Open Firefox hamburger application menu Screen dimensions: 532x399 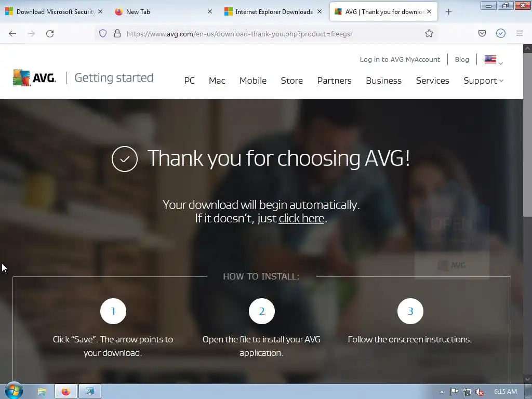point(520,33)
